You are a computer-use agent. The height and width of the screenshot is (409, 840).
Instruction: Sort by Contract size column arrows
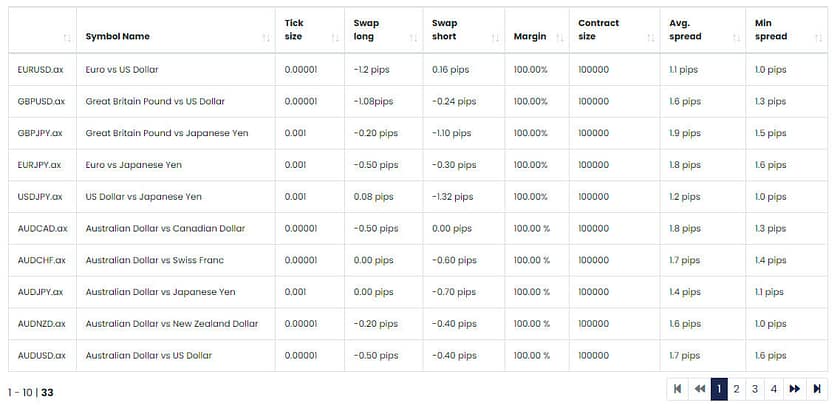pos(650,37)
